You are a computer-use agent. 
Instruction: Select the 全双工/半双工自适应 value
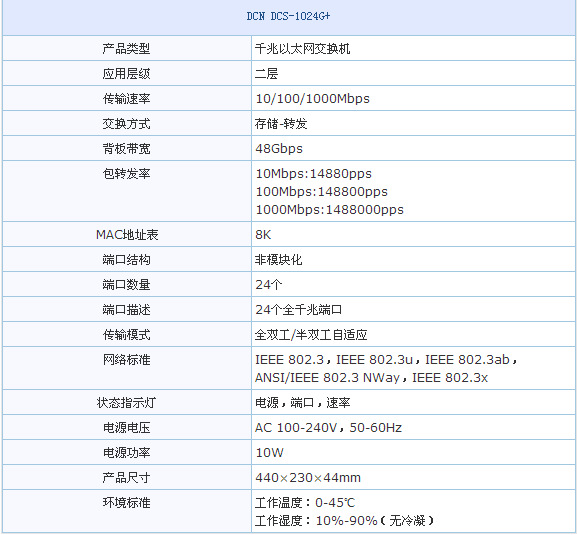coord(311,335)
